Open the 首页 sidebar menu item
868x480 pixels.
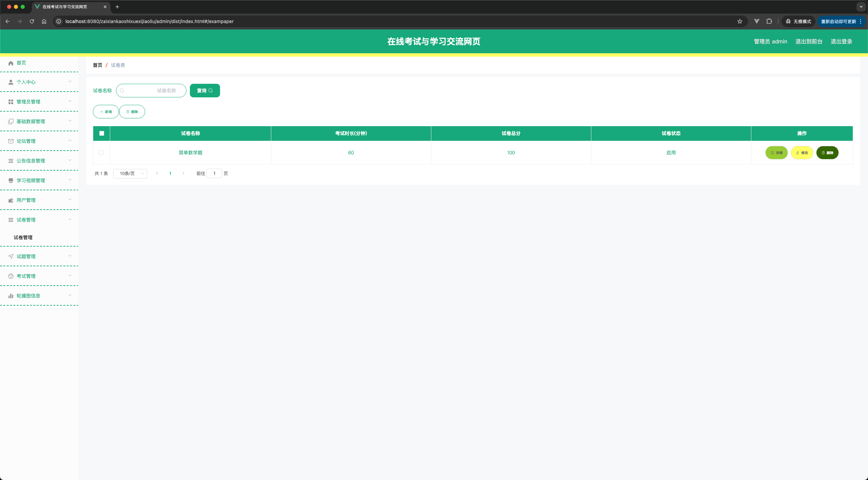(x=39, y=63)
